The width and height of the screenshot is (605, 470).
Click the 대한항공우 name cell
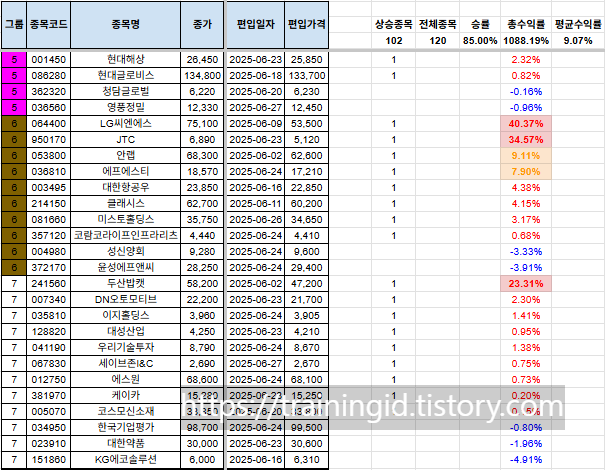click(x=125, y=188)
